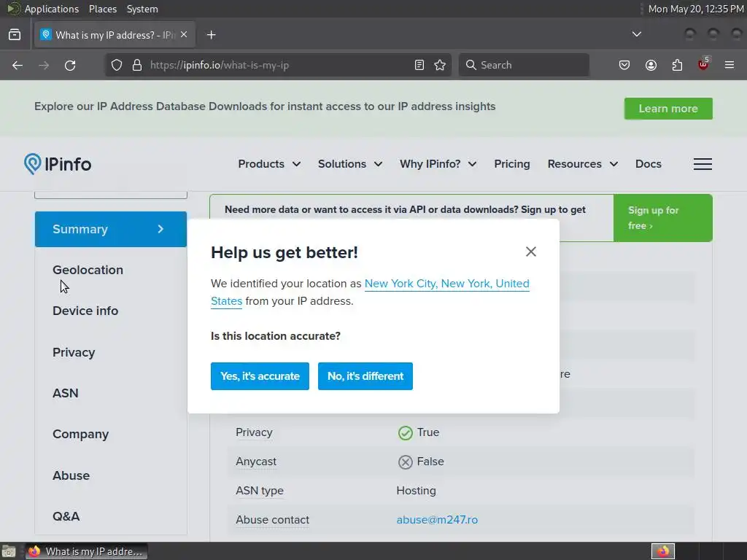Click Yes, it's accurate button
This screenshot has width=747, height=560.
[x=260, y=376]
